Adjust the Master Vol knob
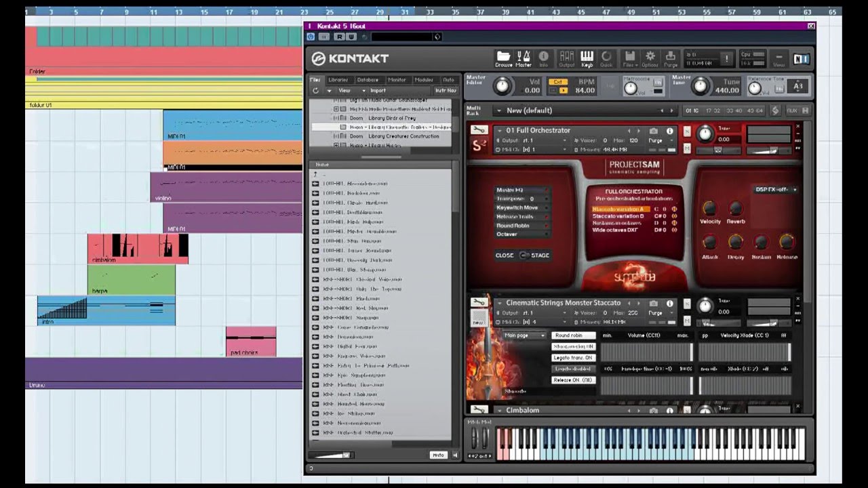 pyautogui.click(x=502, y=85)
